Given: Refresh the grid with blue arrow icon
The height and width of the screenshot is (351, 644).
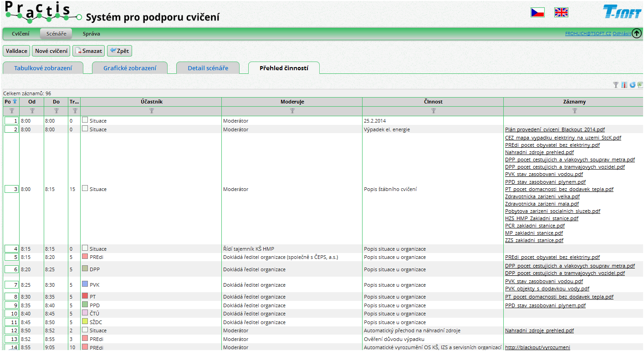Looking at the screenshot, I should coord(632,85).
